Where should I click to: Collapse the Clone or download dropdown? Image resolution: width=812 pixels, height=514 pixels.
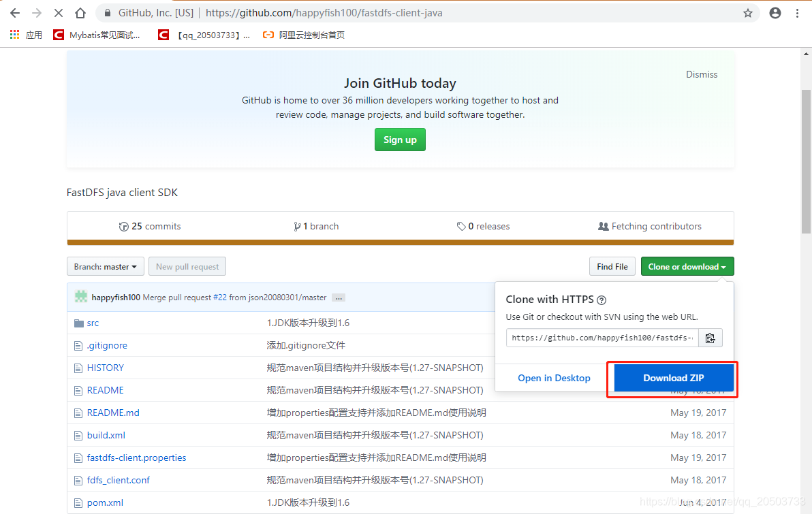(687, 267)
